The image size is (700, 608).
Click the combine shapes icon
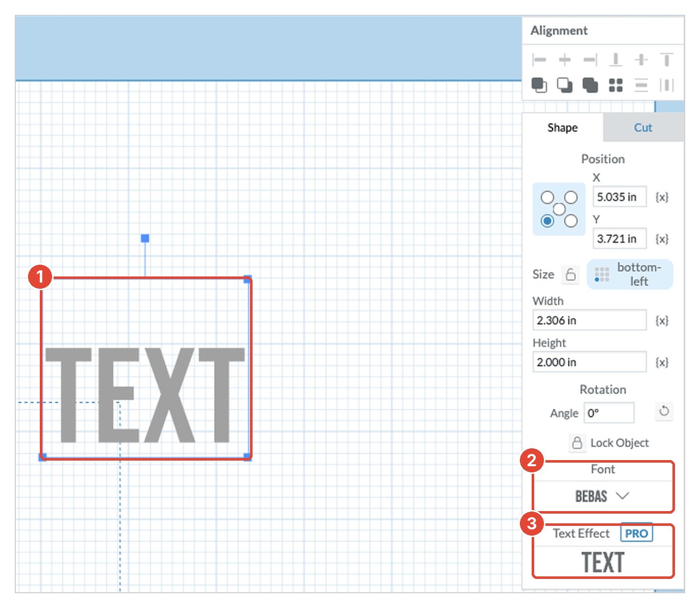click(590, 85)
